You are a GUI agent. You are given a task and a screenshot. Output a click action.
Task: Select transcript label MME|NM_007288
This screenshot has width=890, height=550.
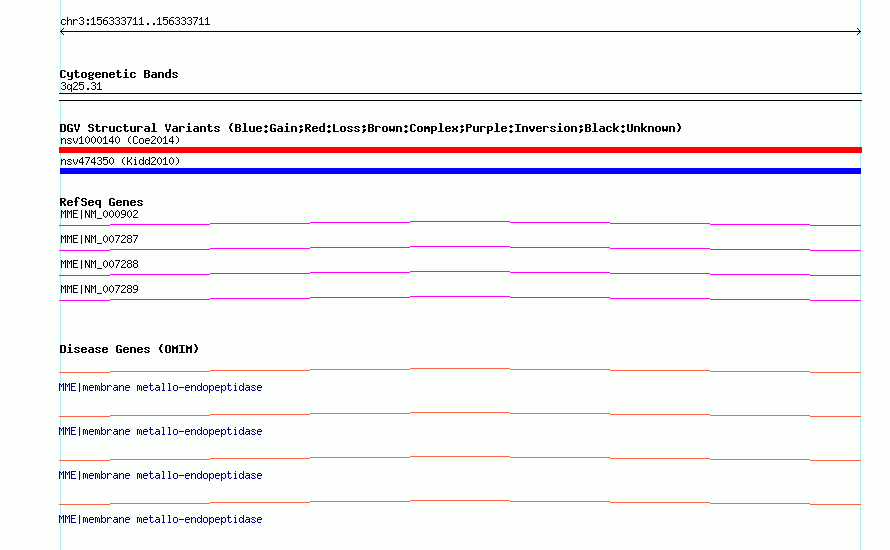click(99, 264)
